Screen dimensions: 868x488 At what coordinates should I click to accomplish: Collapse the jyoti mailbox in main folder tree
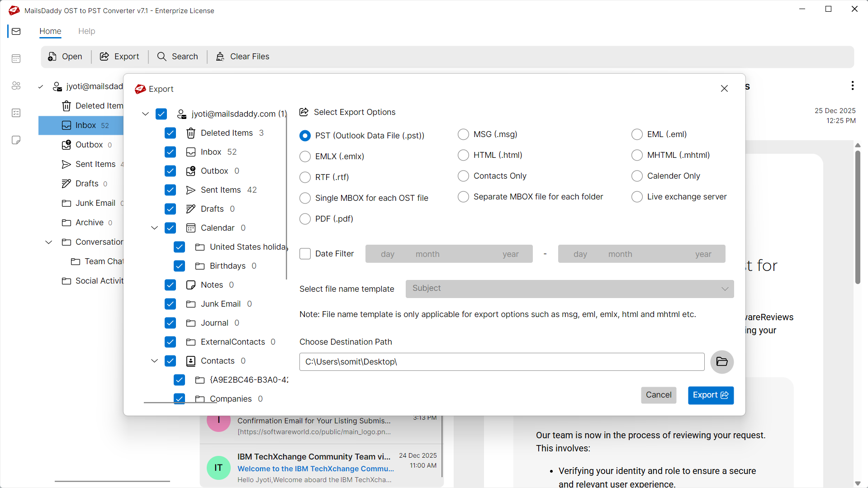pyautogui.click(x=41, y=86)
